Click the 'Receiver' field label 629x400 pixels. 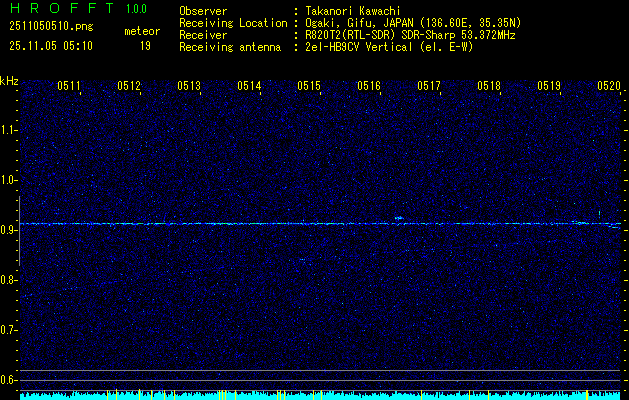click(203, 35)
